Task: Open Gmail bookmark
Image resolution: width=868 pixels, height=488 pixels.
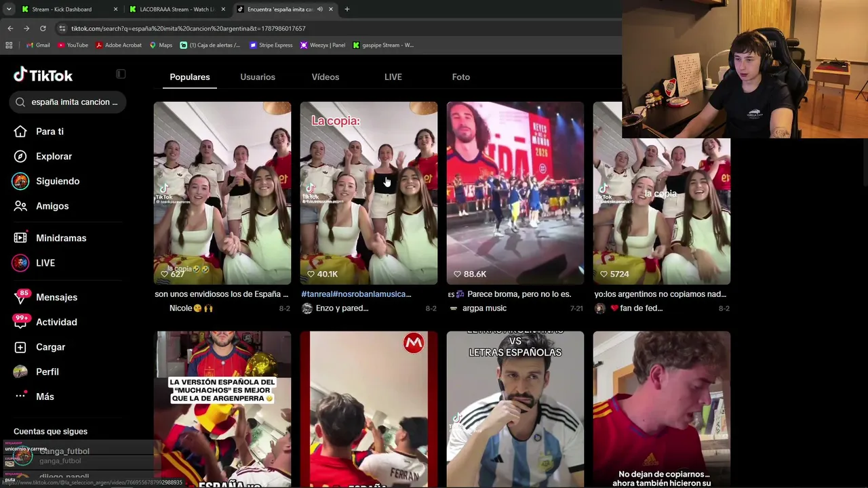Action: click(38, 45)
